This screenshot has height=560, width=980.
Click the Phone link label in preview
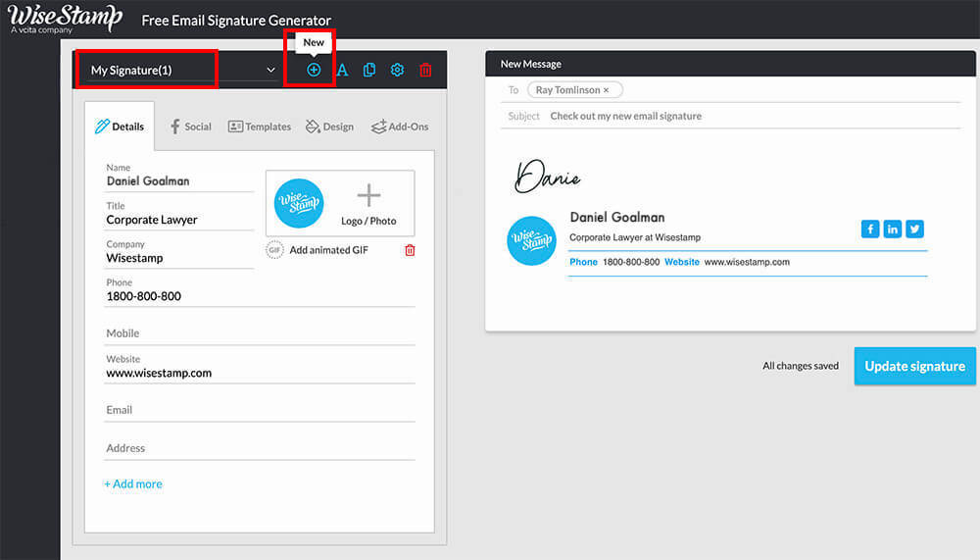tap(583, 262)
